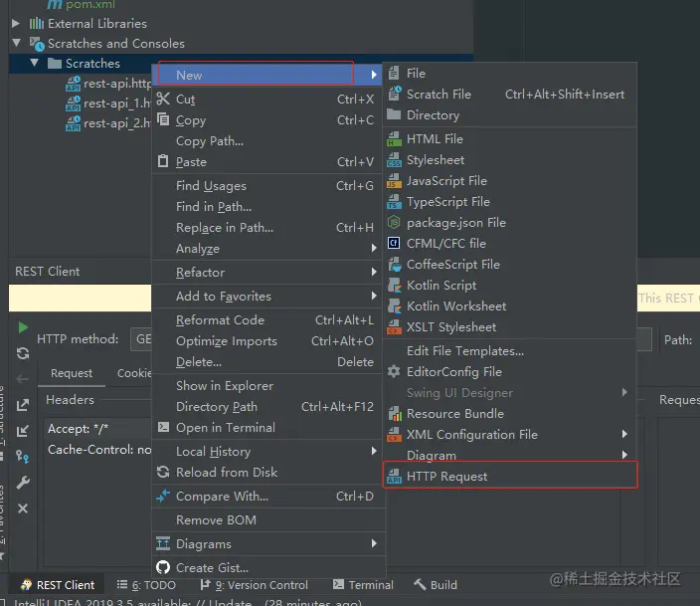The image size is (700, 606).
Task: Click the TypeScript File icon
Action: [x=394, y=202]
